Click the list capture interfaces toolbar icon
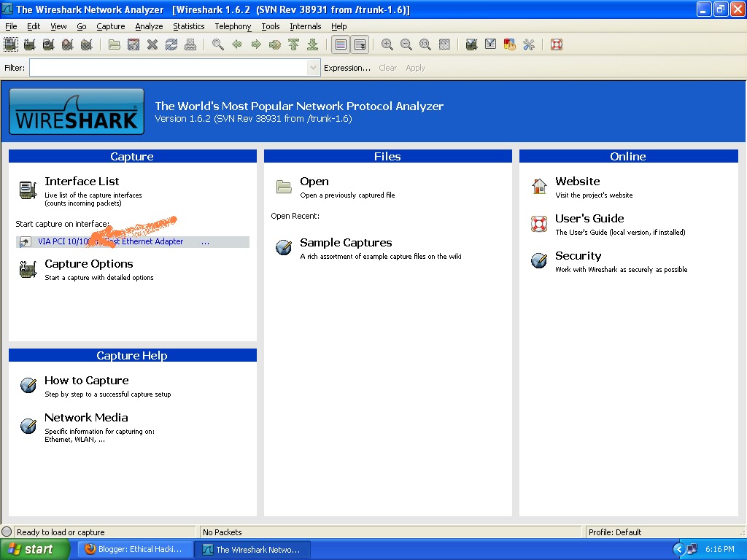The image size is (747, 560). (x=10, y=44)
